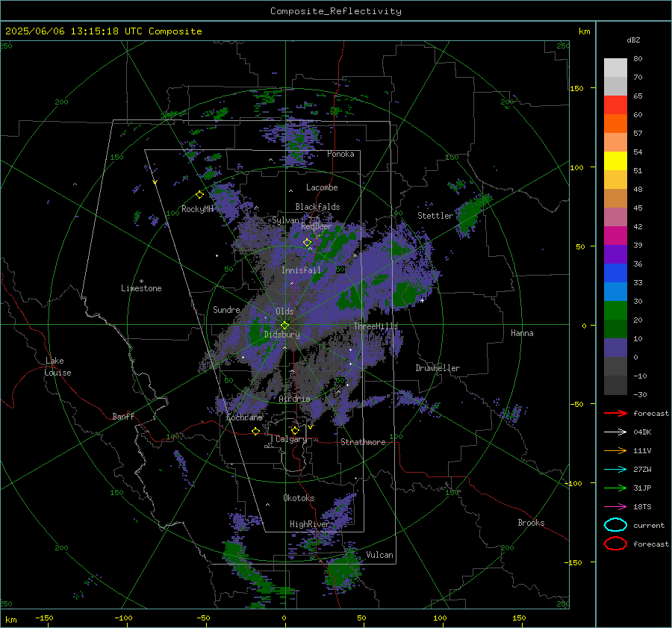
Task: Click the white 04DK arrow legend icon
Action: click(615, 432)
